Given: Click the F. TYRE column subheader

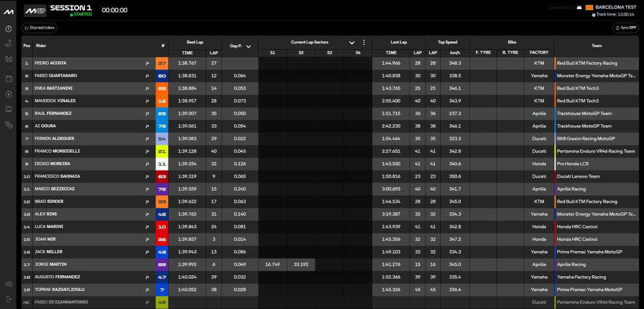Looking at the screenshot, I should click(x=483, y=53).
